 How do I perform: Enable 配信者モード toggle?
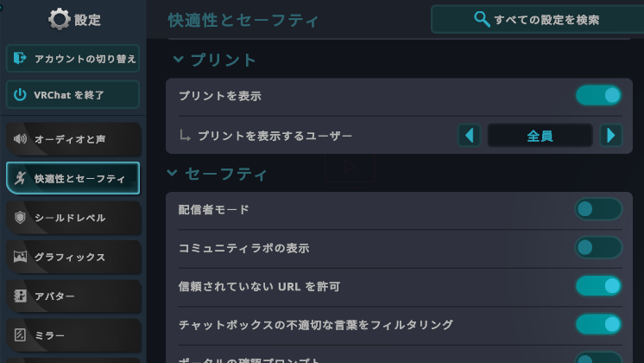point(598,209)
